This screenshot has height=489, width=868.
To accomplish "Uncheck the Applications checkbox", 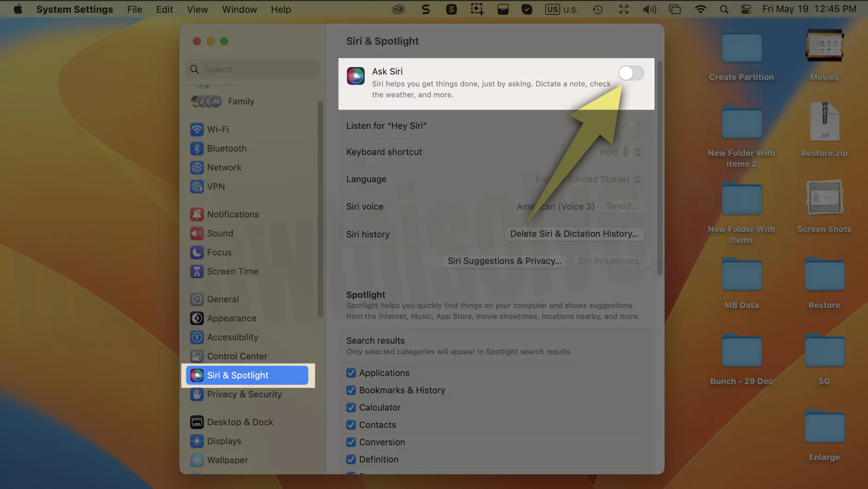I will click(x=351, y=373).
